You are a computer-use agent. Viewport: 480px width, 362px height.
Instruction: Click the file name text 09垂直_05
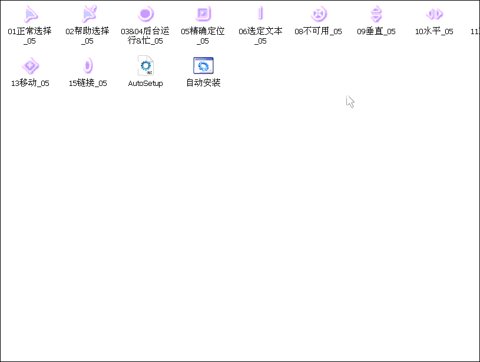(x=376, y=31)
